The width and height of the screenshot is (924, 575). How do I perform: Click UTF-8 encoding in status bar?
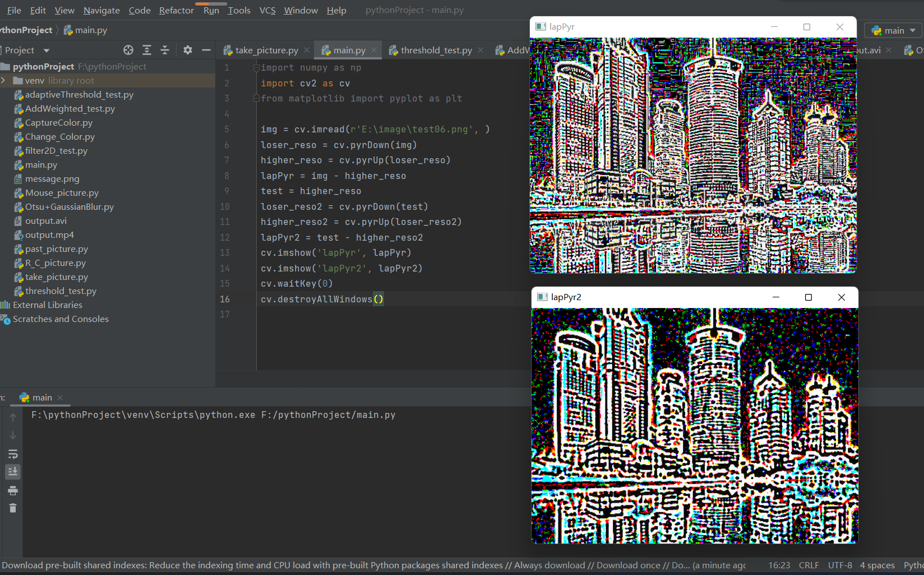point(839,565)
